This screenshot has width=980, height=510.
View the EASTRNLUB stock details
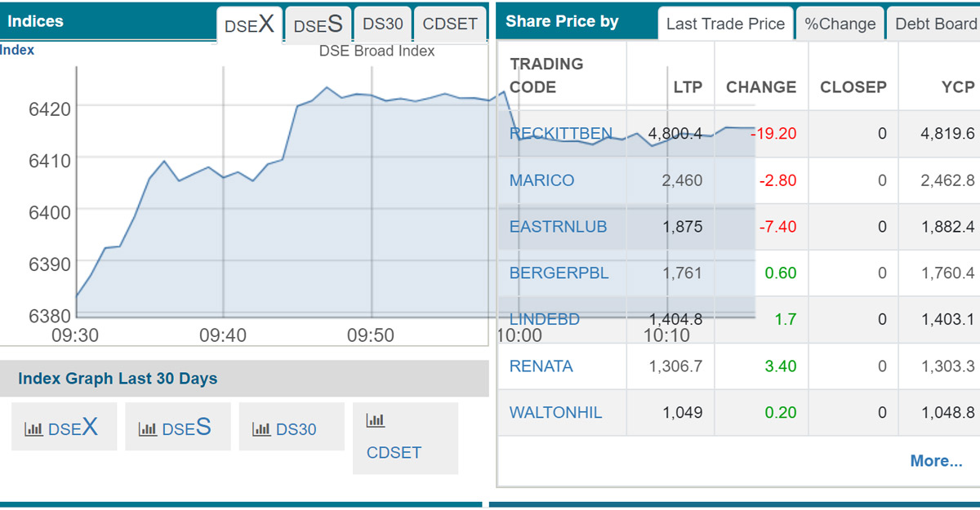(558, 227)
